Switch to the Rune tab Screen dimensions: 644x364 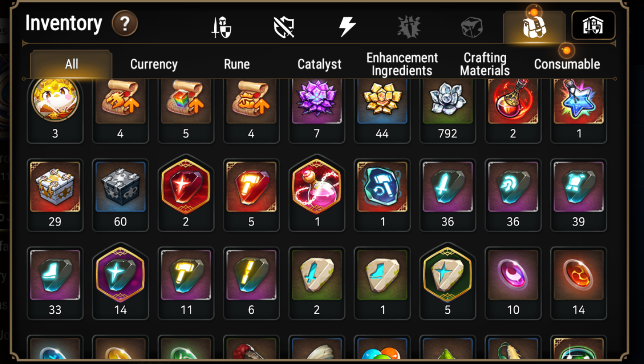click(237, 64)
